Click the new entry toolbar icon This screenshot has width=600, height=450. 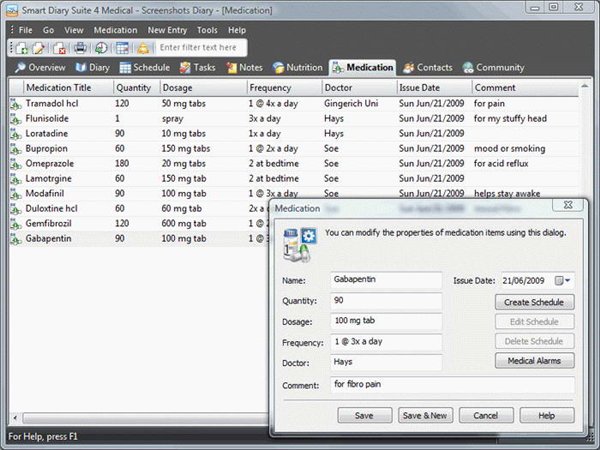click(22, 48)
